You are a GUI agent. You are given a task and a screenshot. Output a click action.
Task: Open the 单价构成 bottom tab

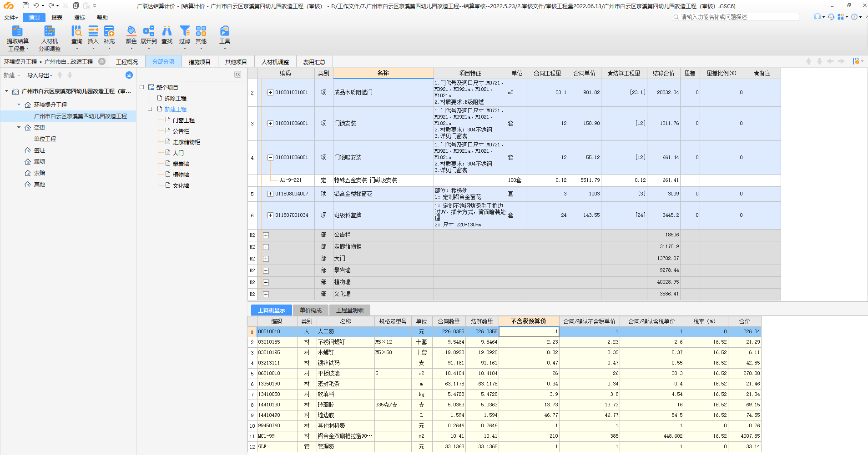point(311,310)
